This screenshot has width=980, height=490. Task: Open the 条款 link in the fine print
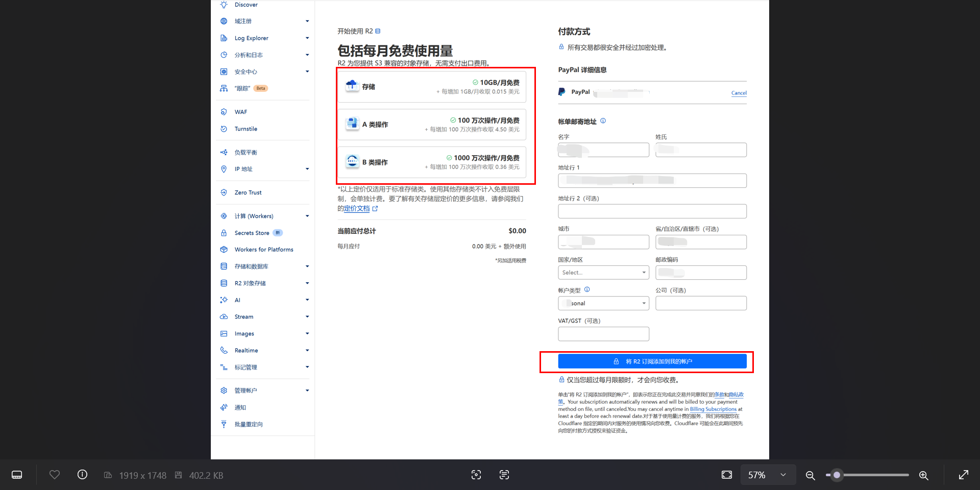719,395
